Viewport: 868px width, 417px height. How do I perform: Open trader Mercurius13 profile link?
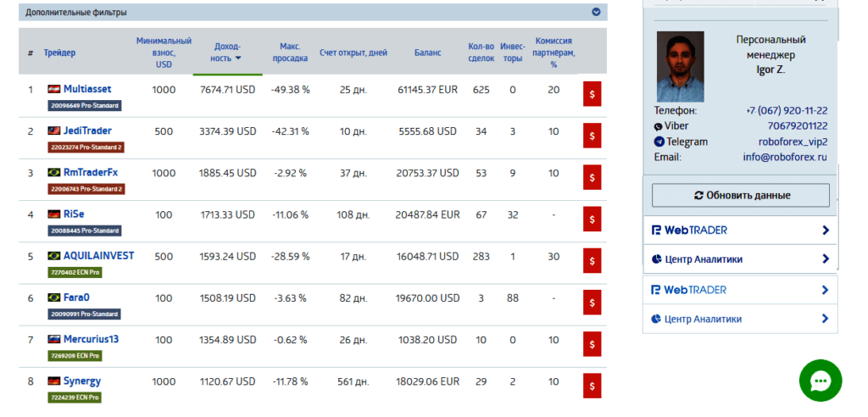point(91,339)
